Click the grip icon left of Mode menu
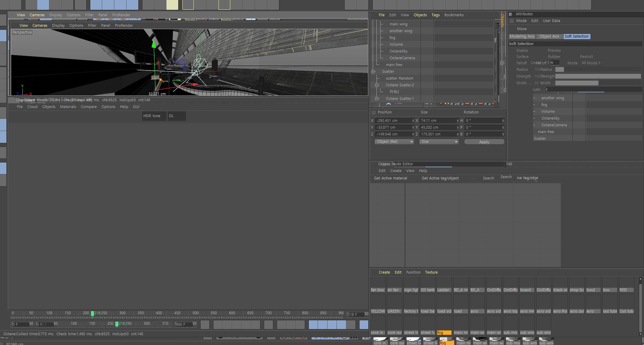 [511, 21]
